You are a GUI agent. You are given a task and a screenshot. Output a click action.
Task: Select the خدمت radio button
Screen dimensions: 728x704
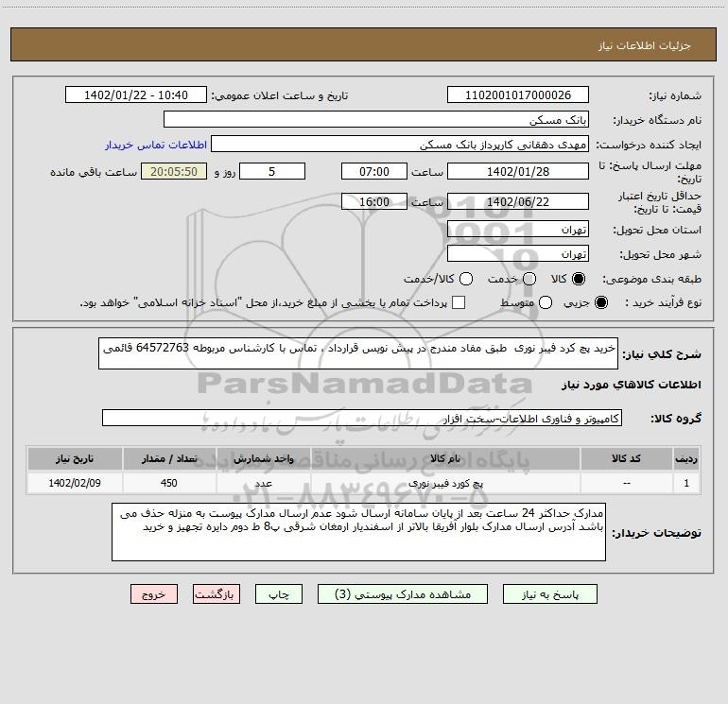click(x=529, y=279)
